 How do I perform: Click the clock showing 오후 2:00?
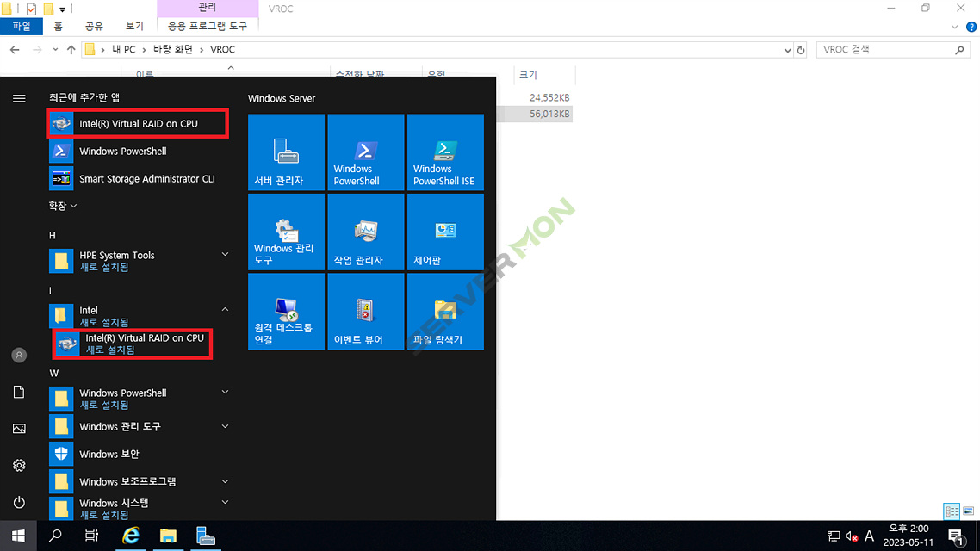[909, 529]
